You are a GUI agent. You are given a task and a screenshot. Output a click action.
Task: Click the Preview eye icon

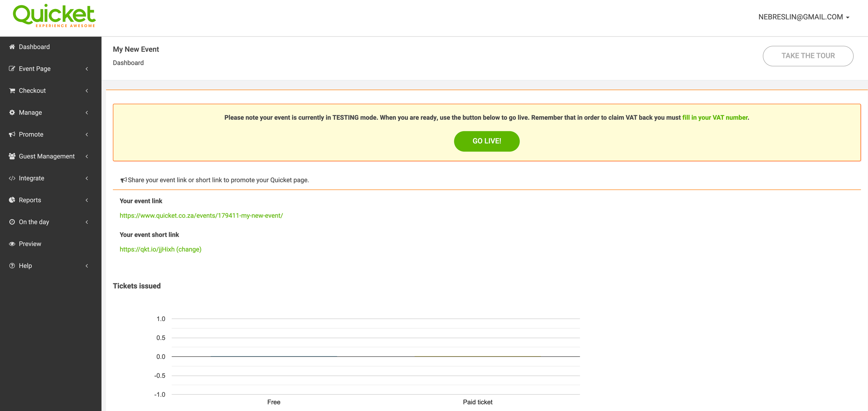pos(12,244)
